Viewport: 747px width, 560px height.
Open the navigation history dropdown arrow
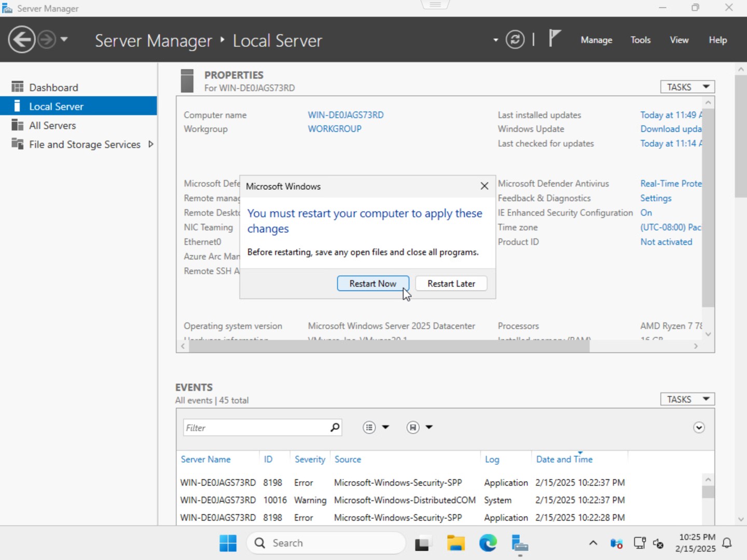coord(64,39)
